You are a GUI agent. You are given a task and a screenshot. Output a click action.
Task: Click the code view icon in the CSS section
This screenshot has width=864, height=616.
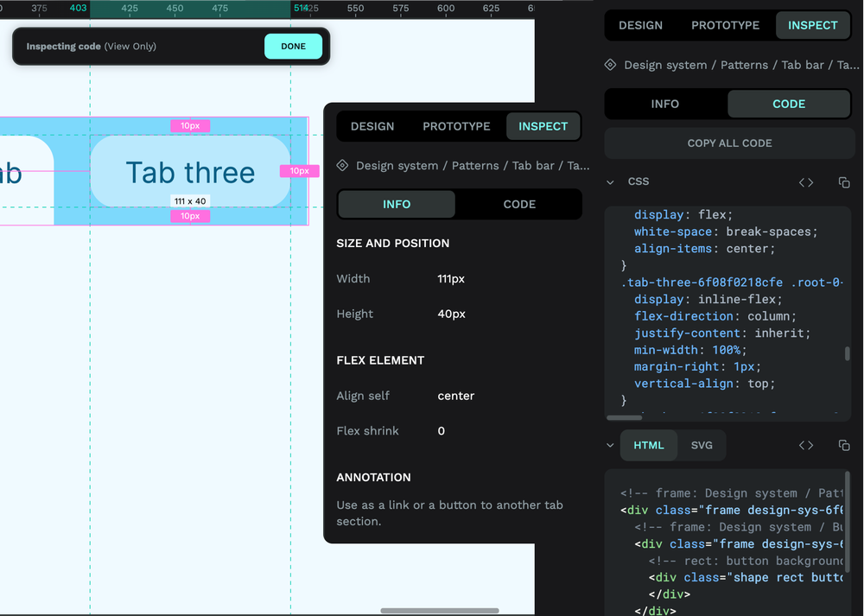click(x=806, y=181)
